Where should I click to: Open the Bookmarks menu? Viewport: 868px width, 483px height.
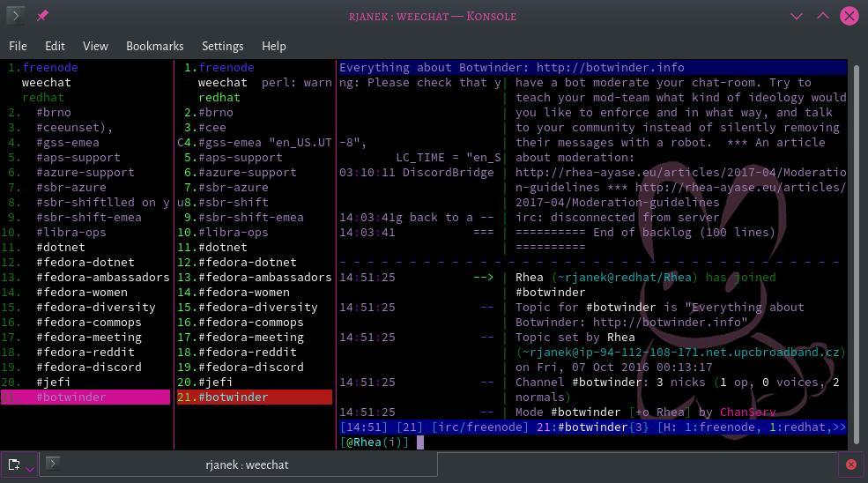[x=154, y=46]
